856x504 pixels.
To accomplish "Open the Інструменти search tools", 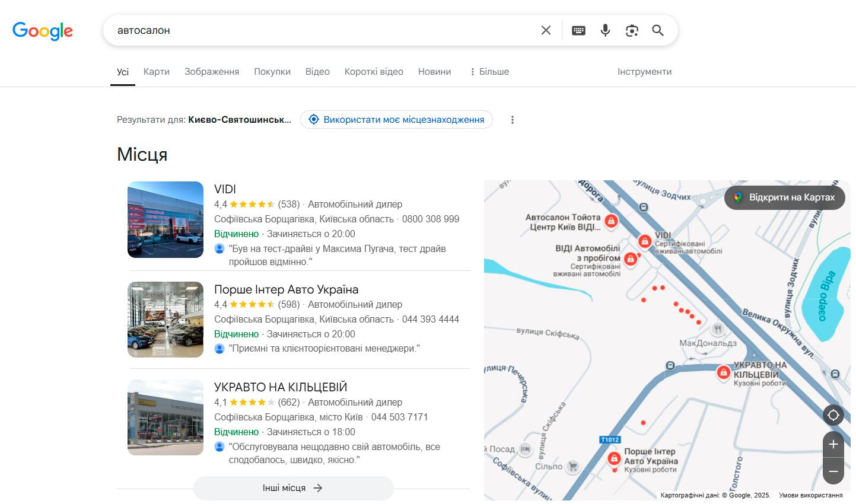I will (x=644, y=72).
